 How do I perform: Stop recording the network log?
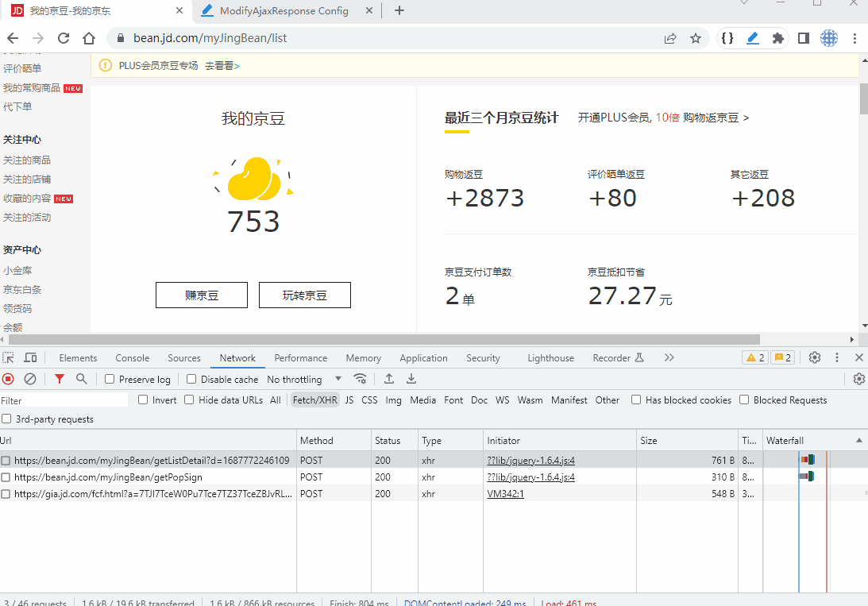click(8, 379)
